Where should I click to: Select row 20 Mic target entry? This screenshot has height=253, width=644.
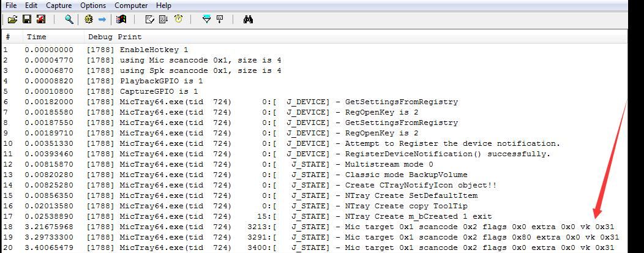[x=314, y=247]
